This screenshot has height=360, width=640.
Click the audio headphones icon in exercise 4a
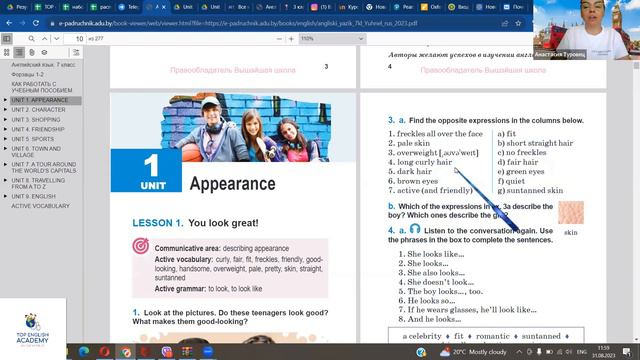tap(415, 229)
